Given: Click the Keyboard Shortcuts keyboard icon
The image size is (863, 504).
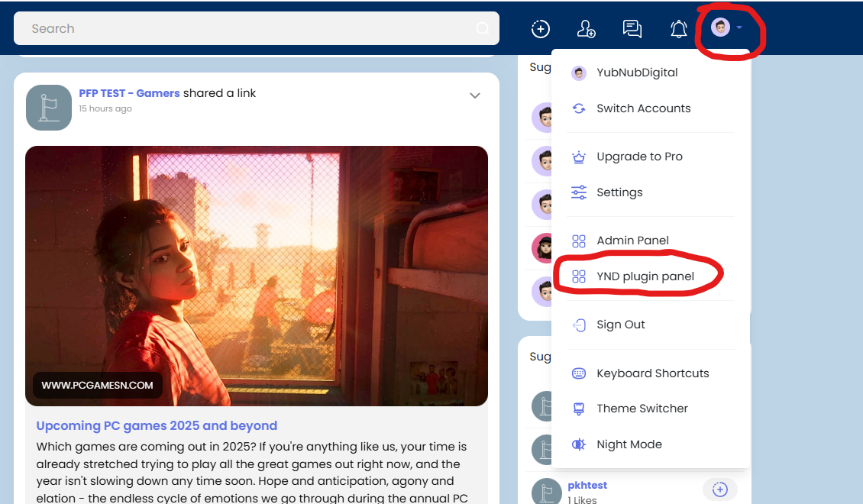Looking at the screenshot, I should click(x=578, y=373).
